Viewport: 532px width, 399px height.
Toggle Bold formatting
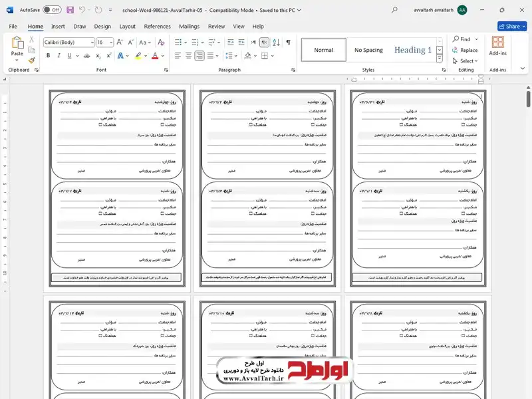tap(48, 56)
